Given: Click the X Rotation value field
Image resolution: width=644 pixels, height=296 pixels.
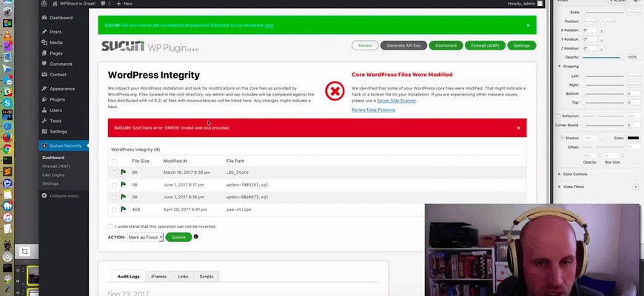Looking at the screenshot, I should coord(589,30).
